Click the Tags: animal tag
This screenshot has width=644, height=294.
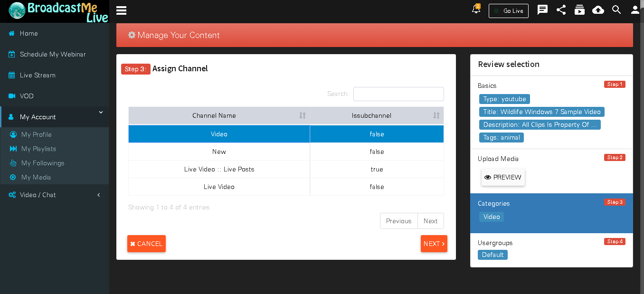(502, 137)
